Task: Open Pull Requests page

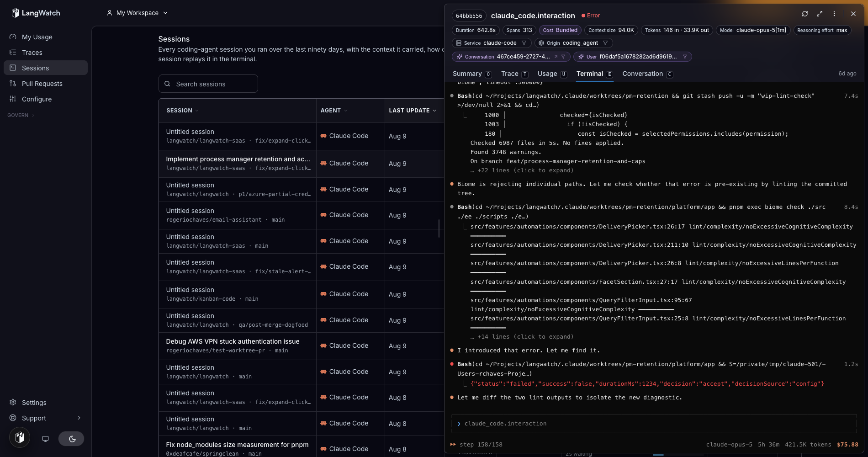Action: coord(46,84)
